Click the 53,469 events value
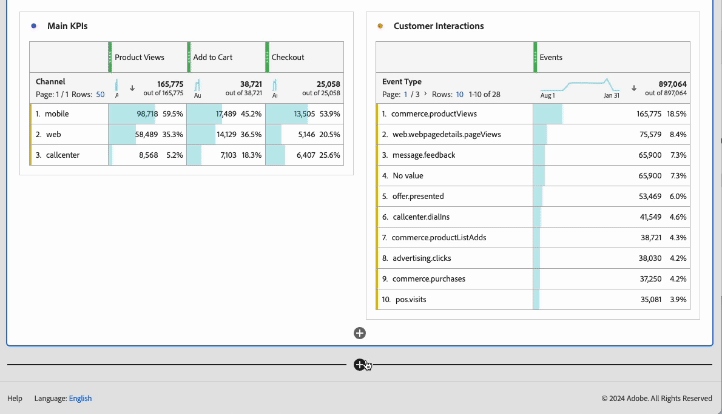Viewport: 722px width, 414px height. pyautogui.click(x=650, y=196)
